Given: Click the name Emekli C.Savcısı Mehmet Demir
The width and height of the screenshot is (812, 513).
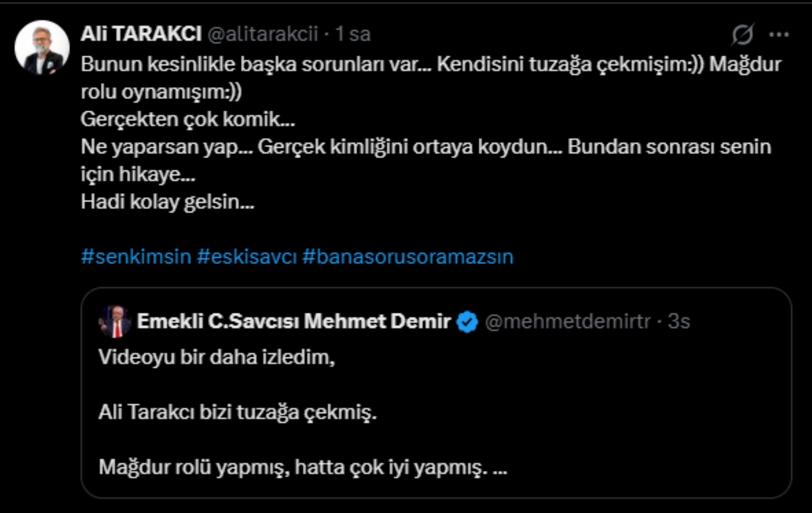Looking at the screenshot, I should click(293, 321).
